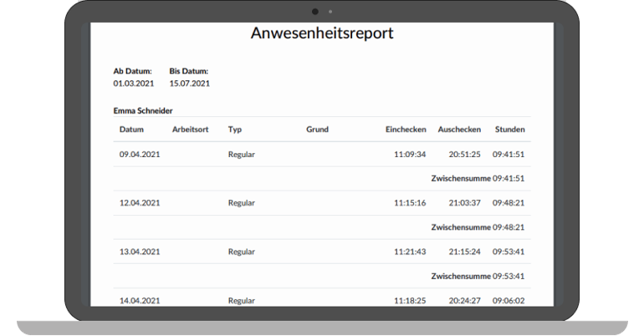Click hours 09:48:21 in the 12.04.2021 row
Viewport: 644px width, 336px height.
click(509, 202)
